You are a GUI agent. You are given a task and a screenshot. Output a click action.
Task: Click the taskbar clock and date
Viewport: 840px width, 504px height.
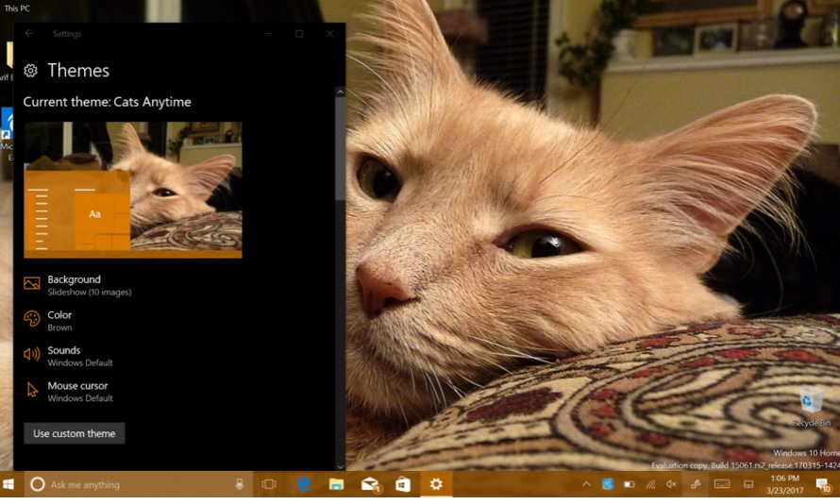coord(784,484)
